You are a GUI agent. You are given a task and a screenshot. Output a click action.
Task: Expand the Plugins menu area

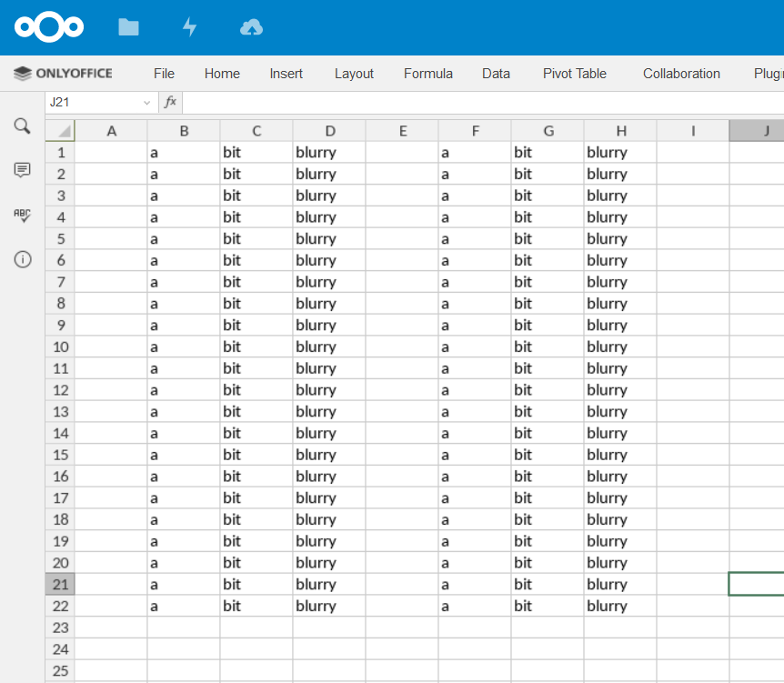point(769,74)
